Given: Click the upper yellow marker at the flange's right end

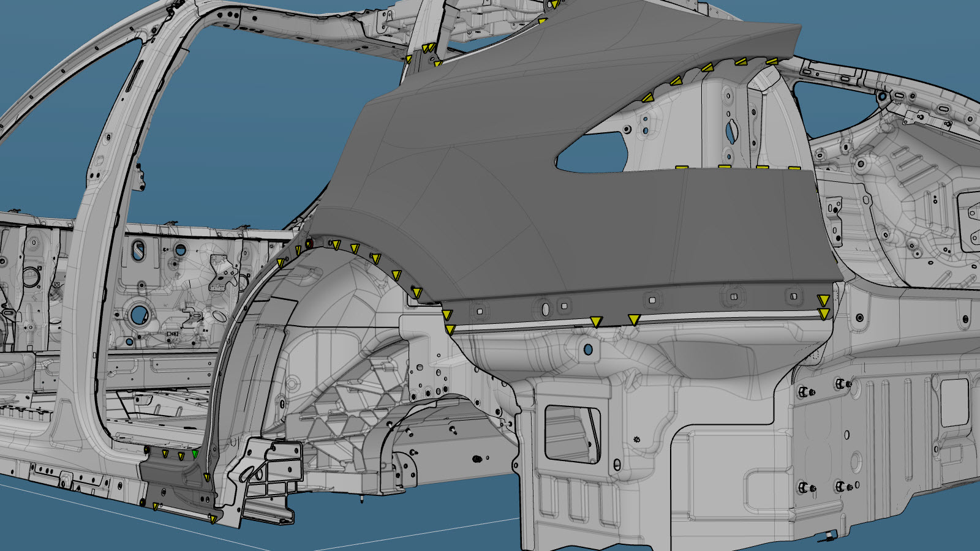Looking at the screenshot, I should tap(824, 300).
